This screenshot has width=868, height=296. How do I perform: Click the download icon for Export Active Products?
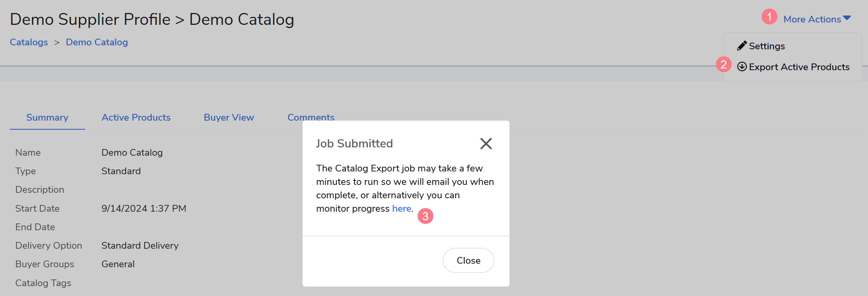(x=742, y=67)
